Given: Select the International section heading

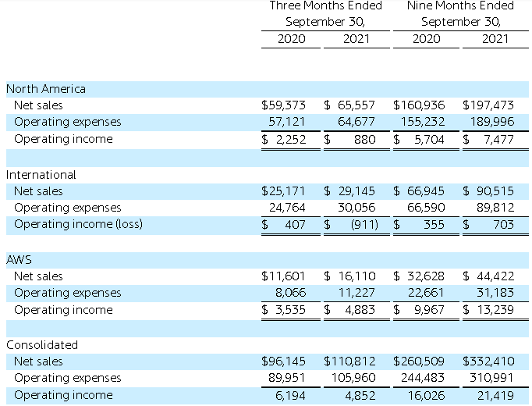Looking at the screenshot, I should [x=41, y=174].
